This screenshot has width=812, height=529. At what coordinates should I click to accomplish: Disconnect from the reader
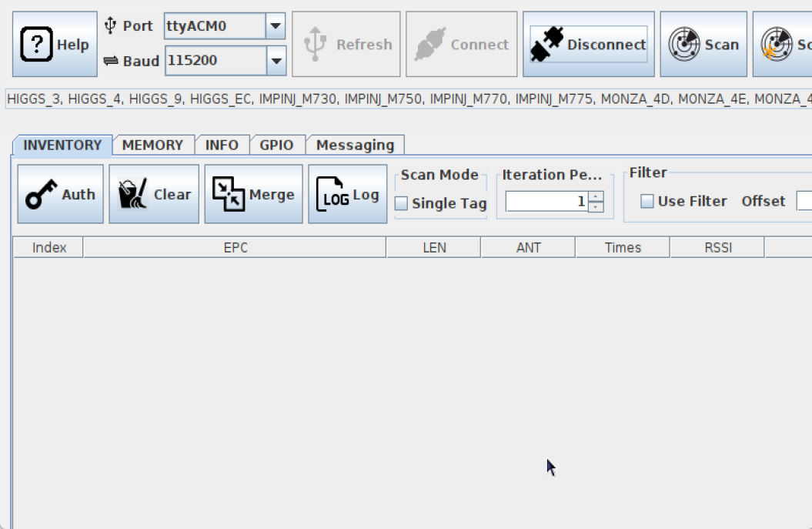(588, 44)
